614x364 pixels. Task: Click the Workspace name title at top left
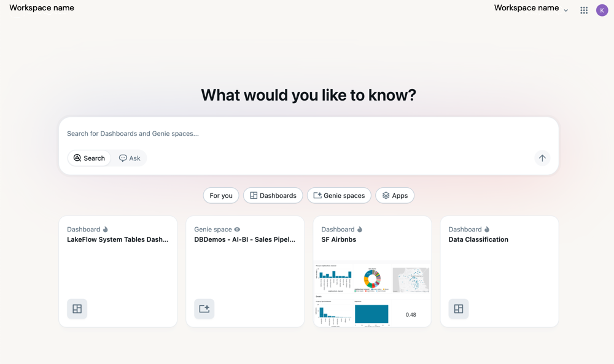(42, 8)
